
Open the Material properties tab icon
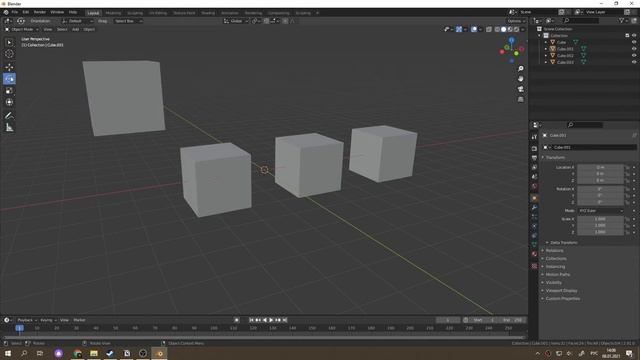pyautogui.click(x=534, y=254)
